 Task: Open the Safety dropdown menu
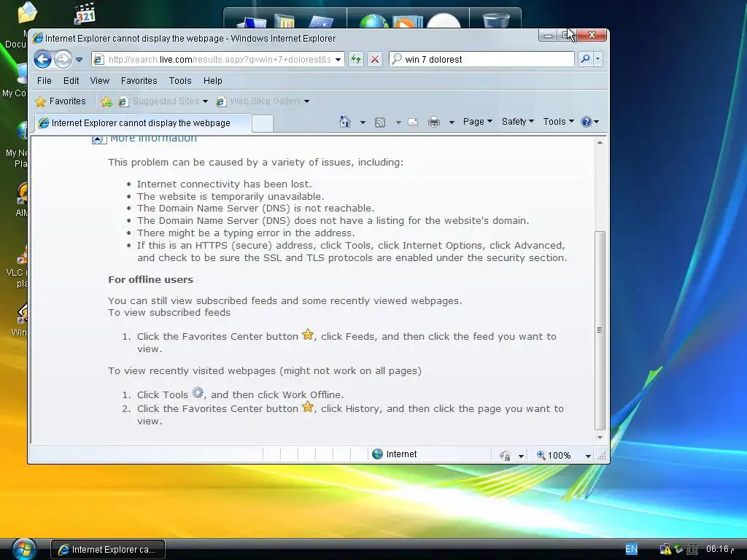click(517, 122)
